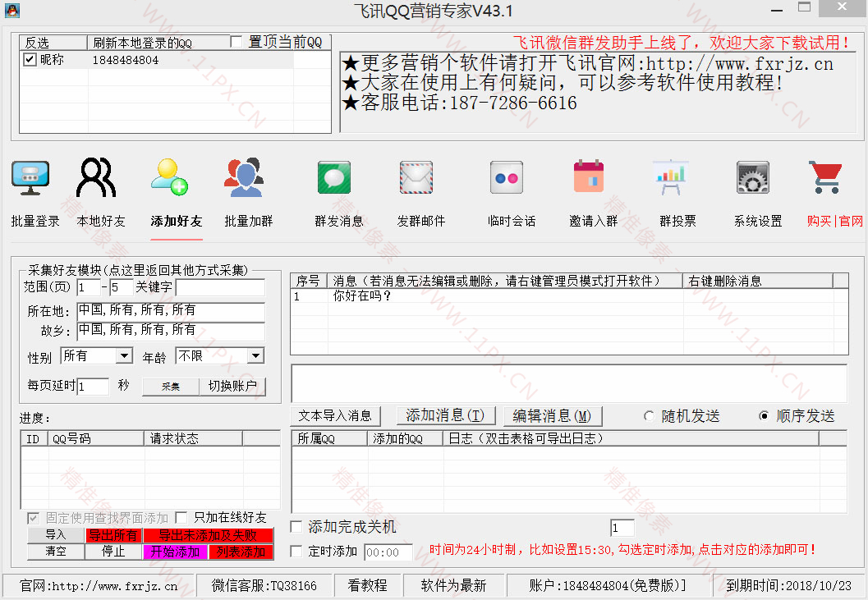Open 官网 link in status bar
This screenshot has width=868, height=600.
[99, 585]
